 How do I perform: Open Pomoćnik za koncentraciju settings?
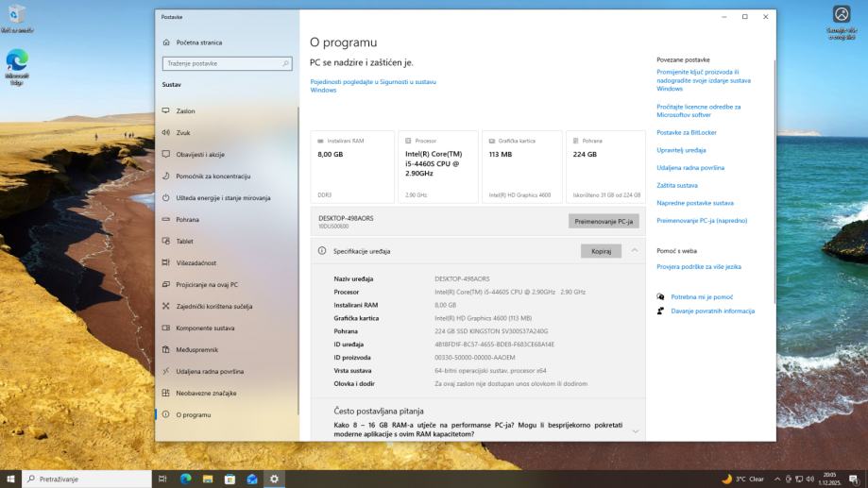213,176
